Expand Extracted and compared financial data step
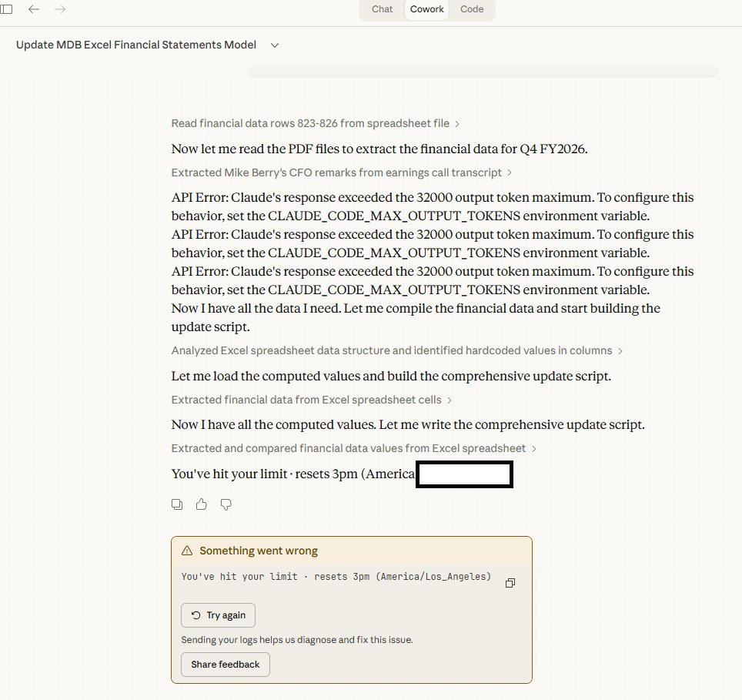The width and height of the screenshot is (742, 700). [353, 448]
